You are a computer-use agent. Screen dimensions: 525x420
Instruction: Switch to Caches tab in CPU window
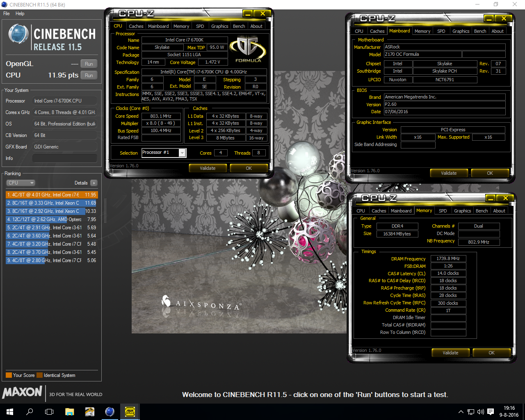click(x=136, y=26)
